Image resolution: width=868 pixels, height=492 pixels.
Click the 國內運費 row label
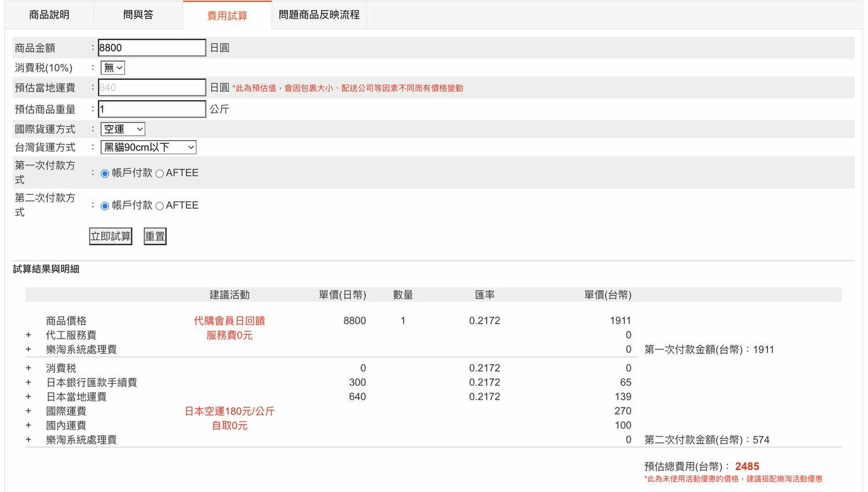pos(67,426)
